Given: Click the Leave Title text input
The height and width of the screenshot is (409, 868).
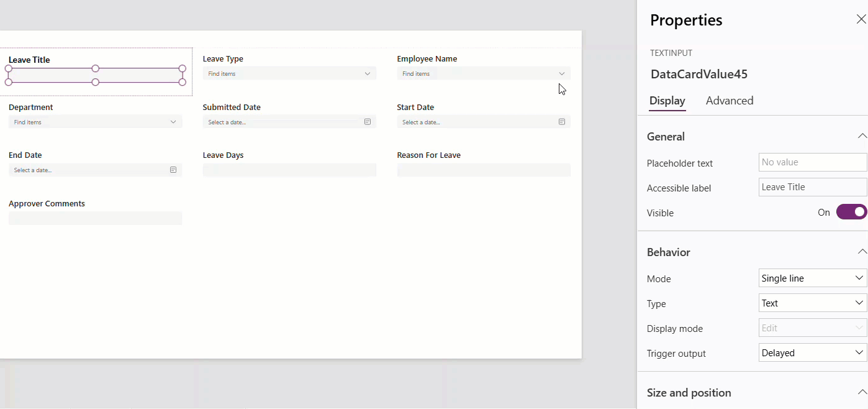Looking at the screenshot, I should click(x=96, y=75).
